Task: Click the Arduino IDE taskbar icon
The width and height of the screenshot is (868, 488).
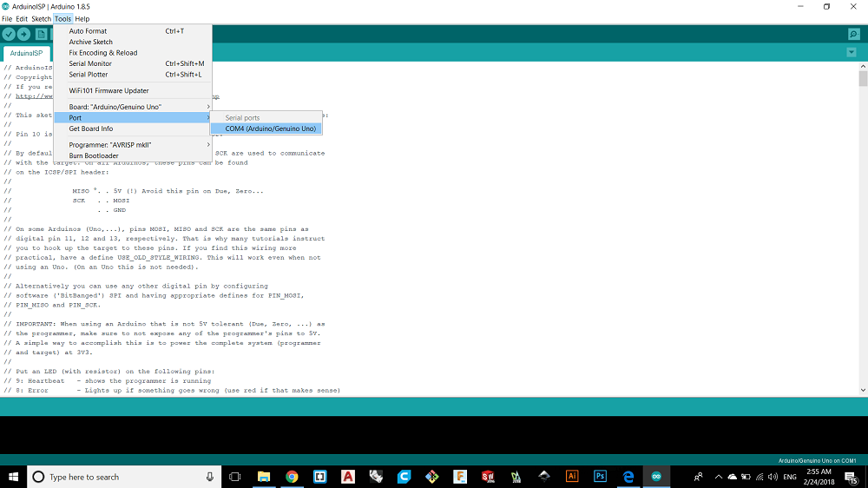Action: [x=656, y=477]
